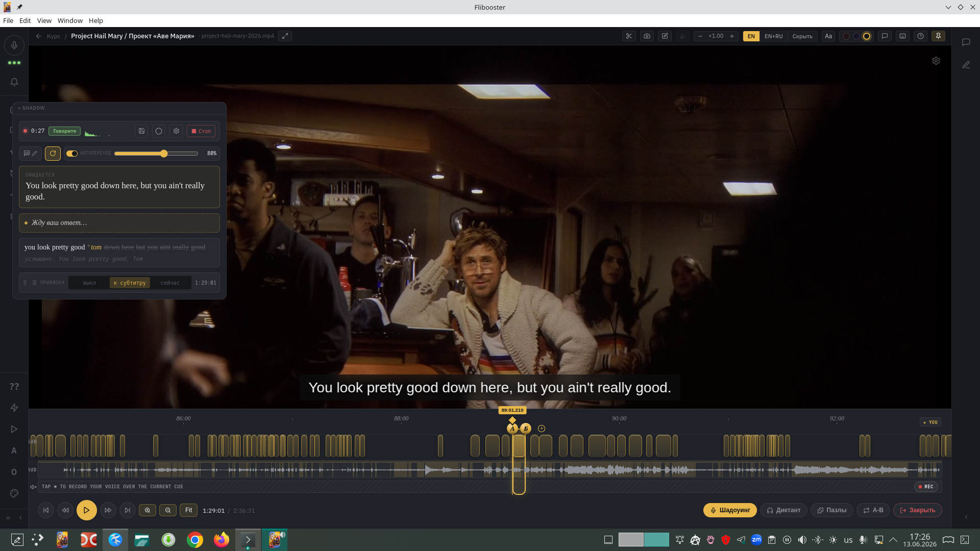980x551 pixels.
Task: Decrease the playback speed with minus
Action: pyautogui.click(x=700, y=36)
